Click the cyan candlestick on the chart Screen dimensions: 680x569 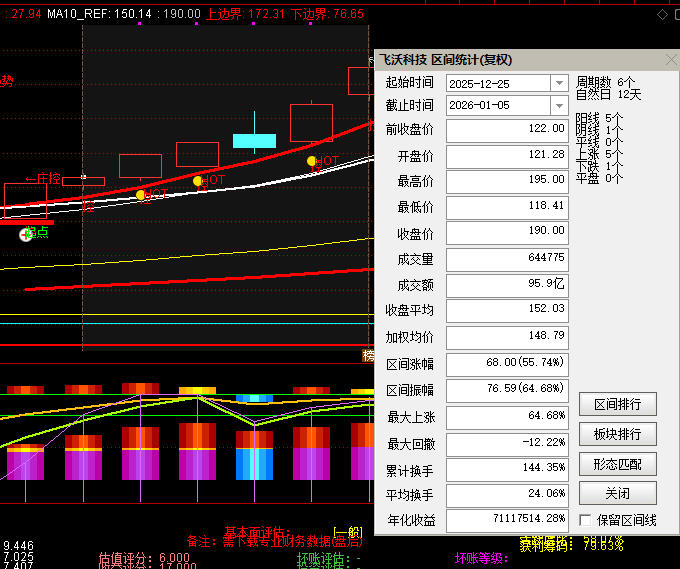[x=254, y=140]
